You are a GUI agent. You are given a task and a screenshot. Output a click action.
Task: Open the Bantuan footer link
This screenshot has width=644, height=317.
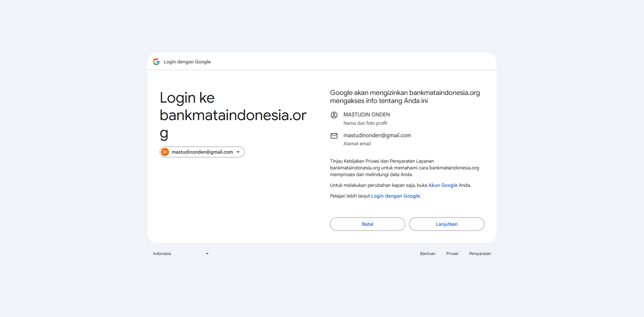click(428, 254)
